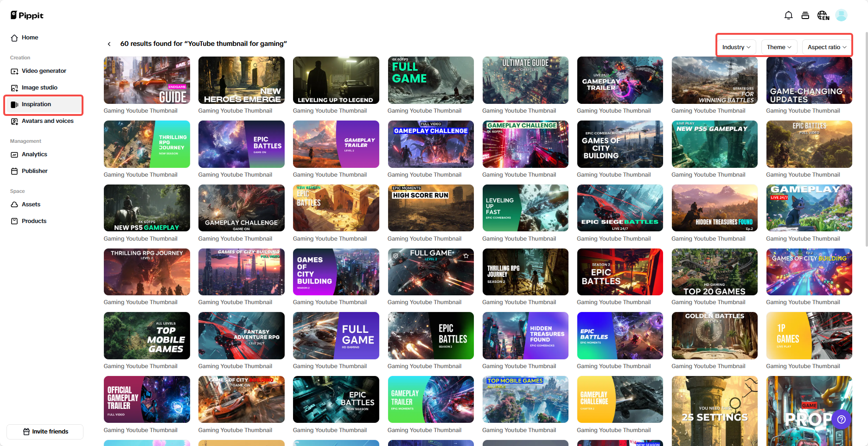Viewport: 868px width, 446px height.
Task: Expand the Industry filter dropdown
Action: tap(736, 47)
